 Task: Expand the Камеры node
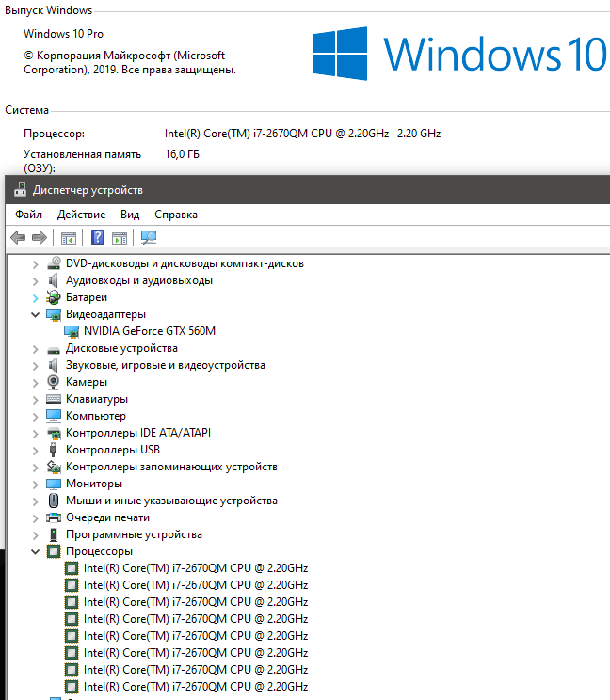tap(35, 383)
